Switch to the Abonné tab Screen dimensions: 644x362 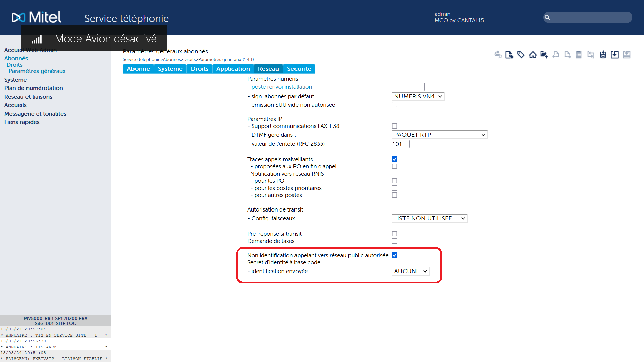[x=138, y=69]
